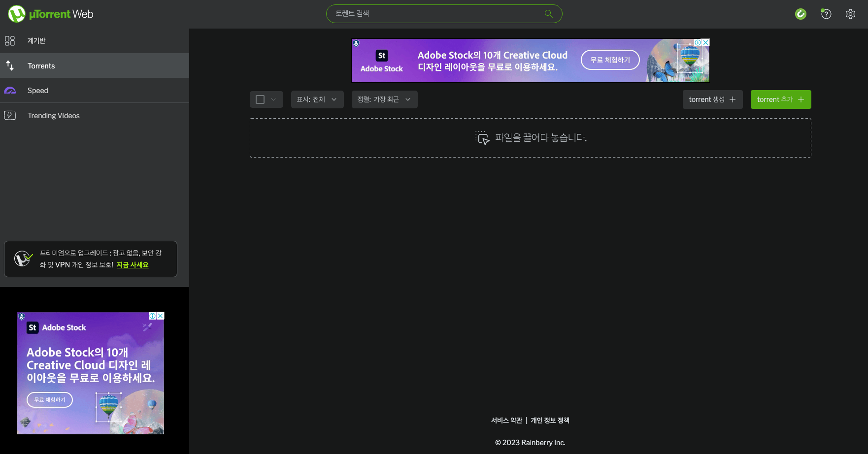
Task: Click the dashboard grid icon
Action: pyautogui.click(x=10, y=41)
